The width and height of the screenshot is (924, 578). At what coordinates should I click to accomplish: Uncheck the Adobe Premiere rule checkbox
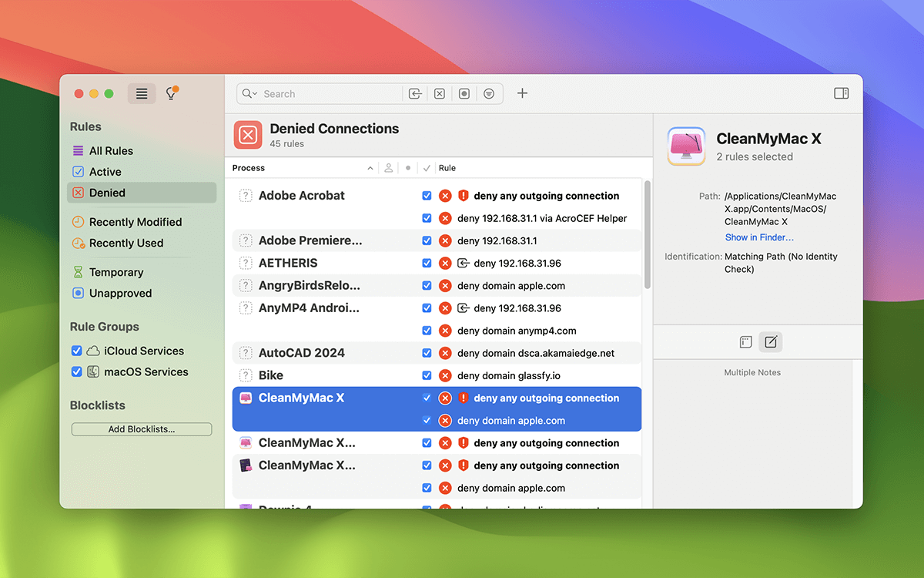click(x=427, y=240)
